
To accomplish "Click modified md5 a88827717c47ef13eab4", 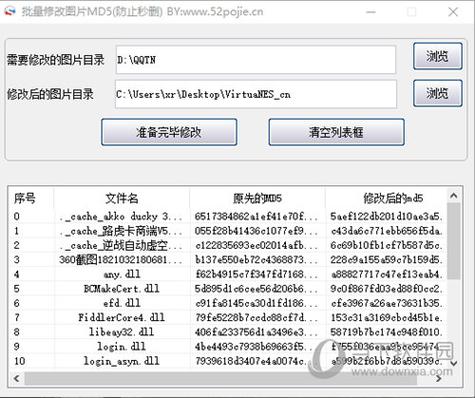I will (386, 274).
